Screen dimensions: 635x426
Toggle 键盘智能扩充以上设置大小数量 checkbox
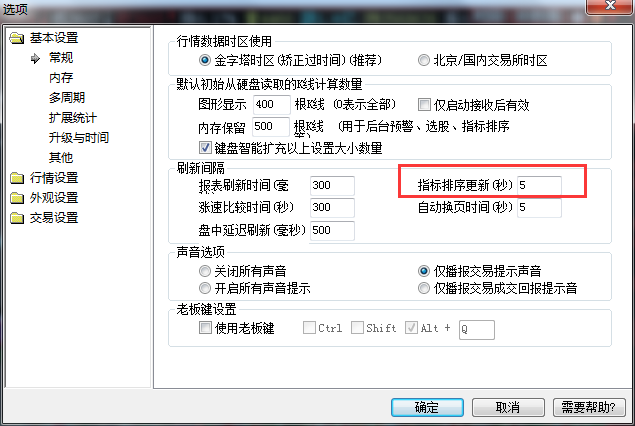[x=205, y=147]
